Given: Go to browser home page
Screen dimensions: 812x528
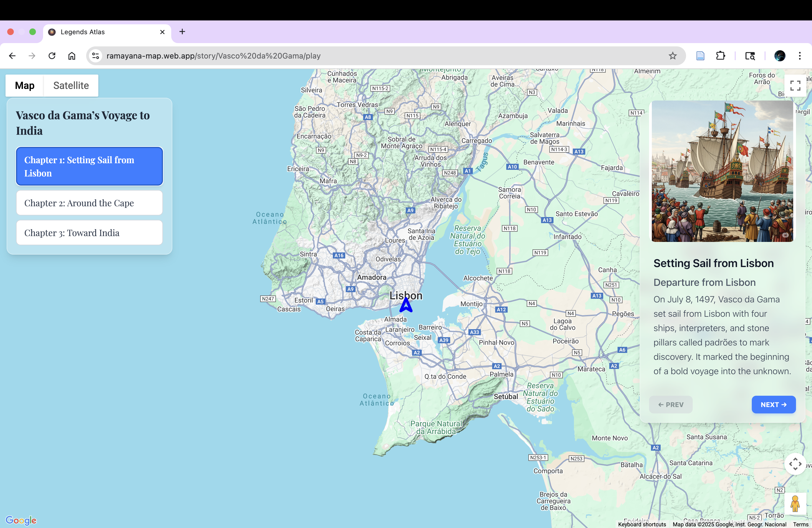Looking at the screenshot, I should [x=72, y=56].
